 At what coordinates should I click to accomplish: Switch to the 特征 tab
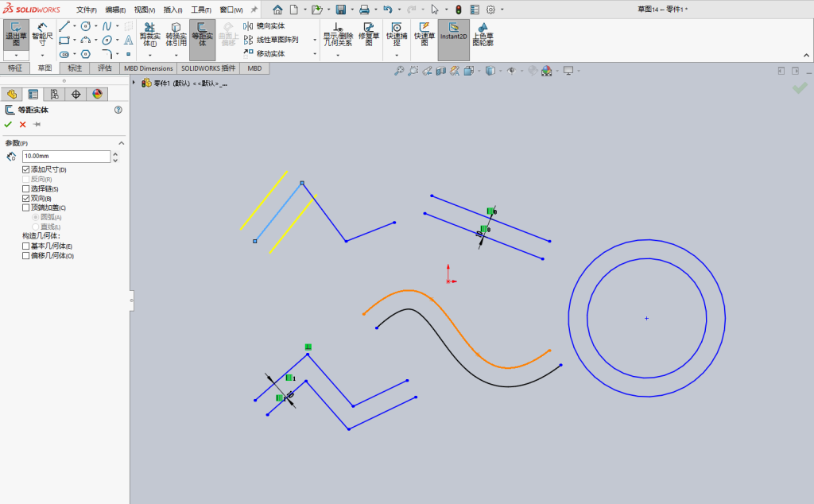15,68
